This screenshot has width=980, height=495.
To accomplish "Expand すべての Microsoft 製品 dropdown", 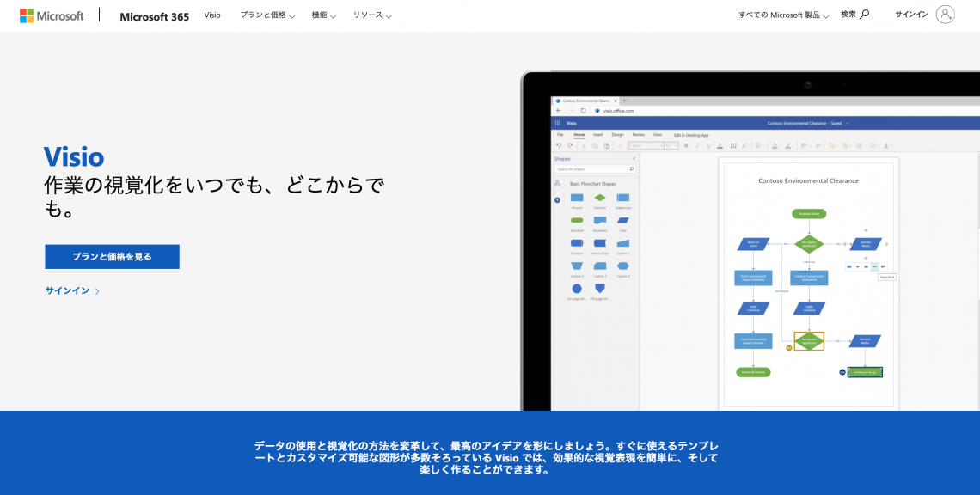I will point(783,15).
